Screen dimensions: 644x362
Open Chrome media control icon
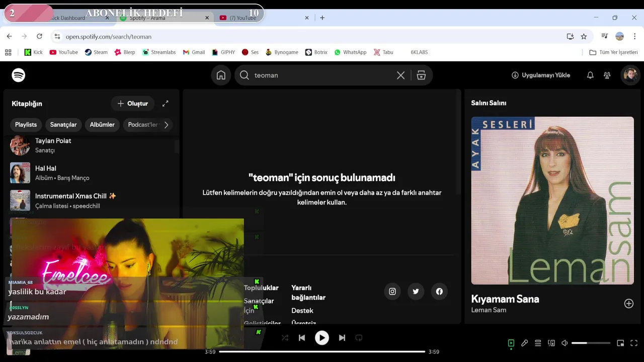(x=605, y=36)
